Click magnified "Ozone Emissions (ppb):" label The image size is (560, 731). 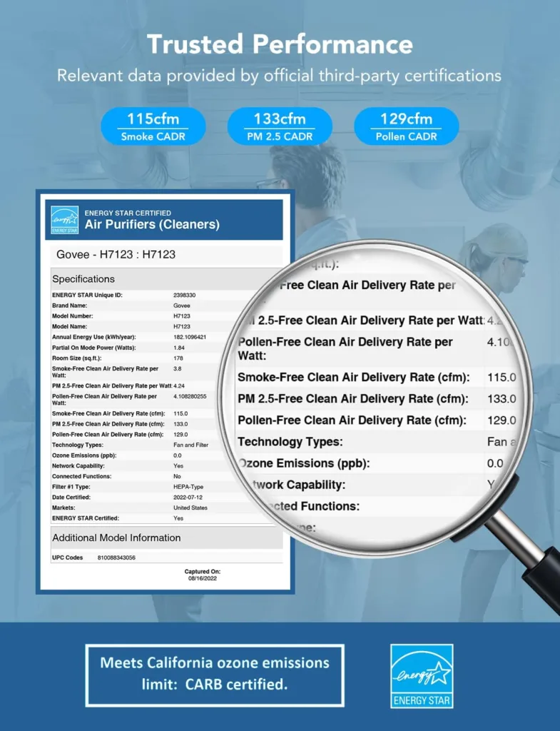tap(304, 463)
